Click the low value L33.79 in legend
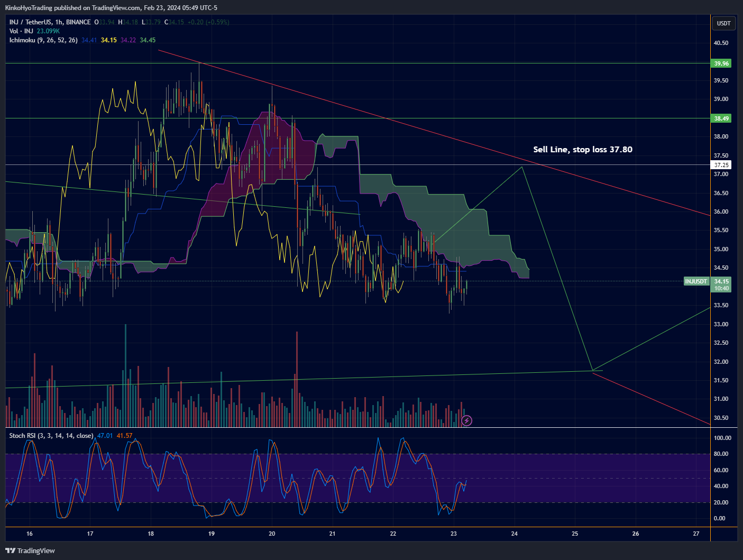 click(151, 22)
